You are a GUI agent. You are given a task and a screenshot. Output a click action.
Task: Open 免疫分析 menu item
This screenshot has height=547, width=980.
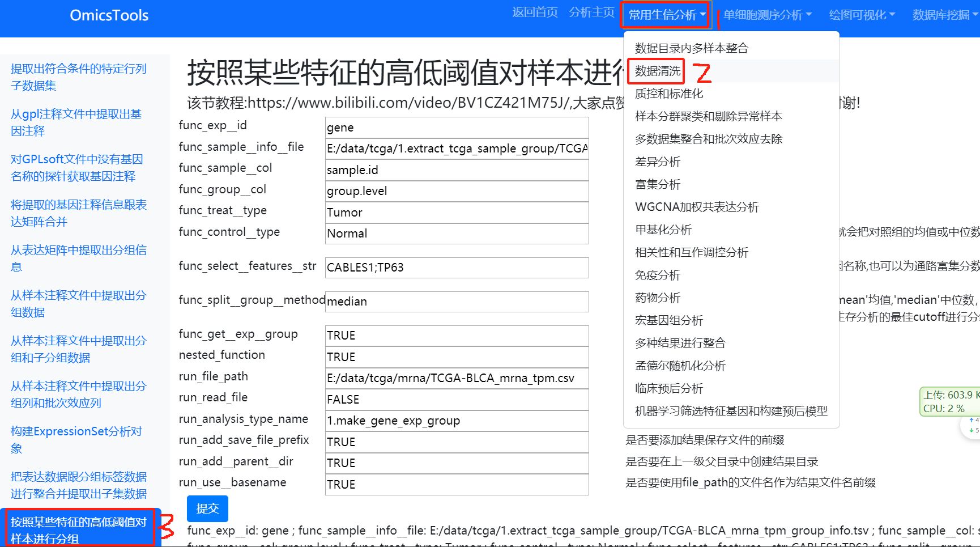click(x=731, y=275)
